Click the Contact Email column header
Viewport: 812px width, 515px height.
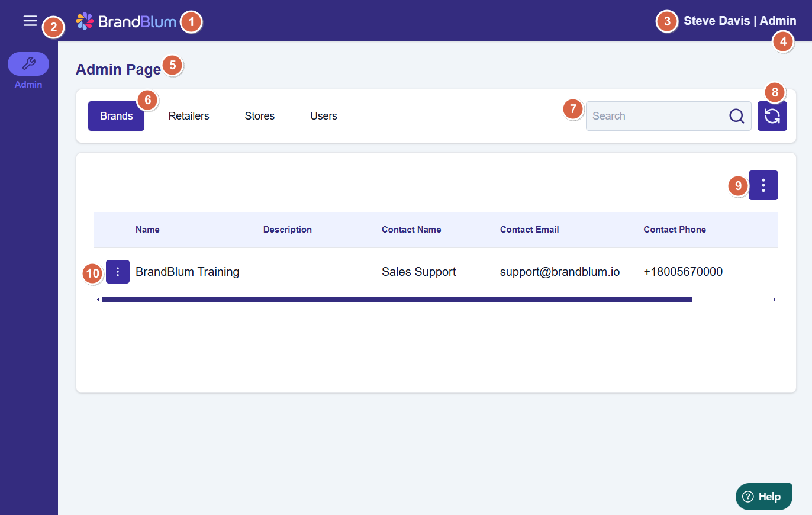pos(529,230)
